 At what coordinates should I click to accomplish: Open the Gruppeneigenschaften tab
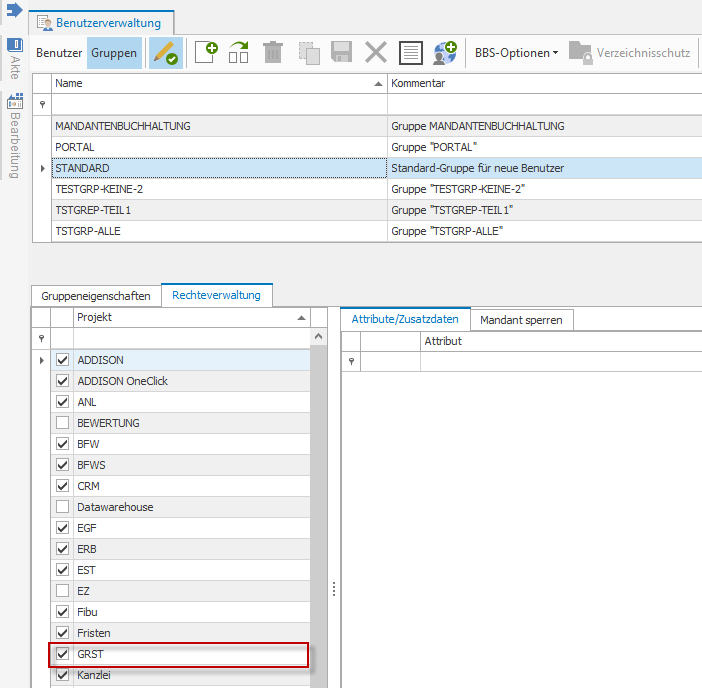[96, 296]
